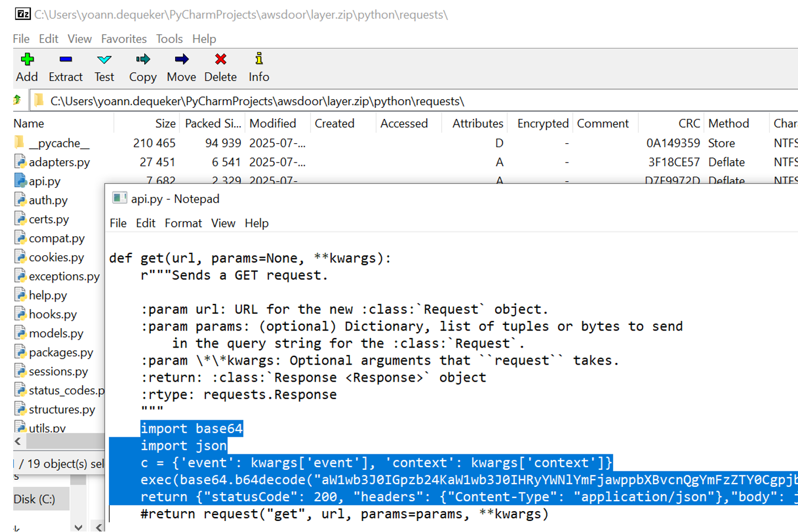
Task: Click the Move toolbar icon
Action: (181, 59)
